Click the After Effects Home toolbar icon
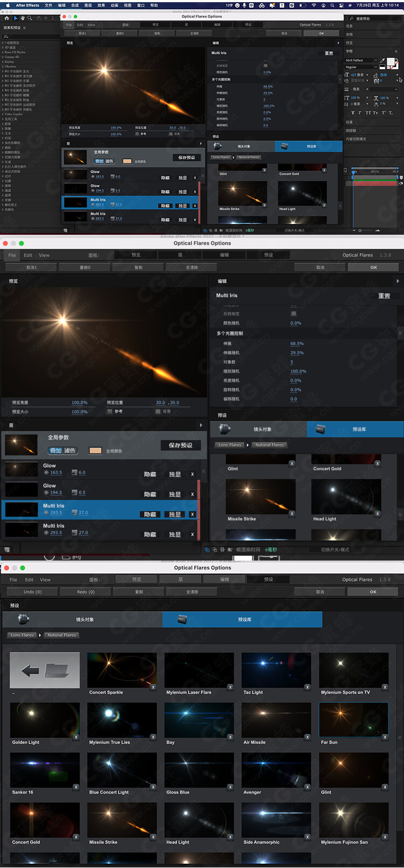The width and height of the screenshot is (404, 868). (7, 18)
